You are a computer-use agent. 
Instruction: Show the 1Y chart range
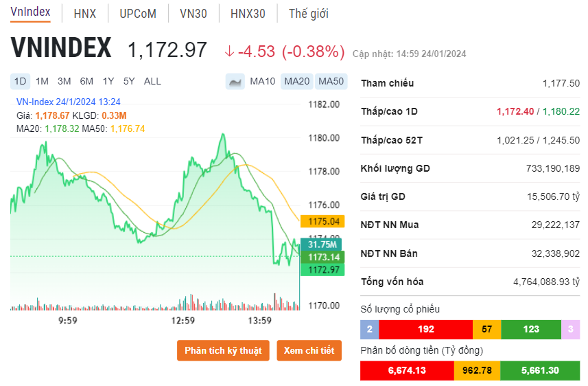108,81
